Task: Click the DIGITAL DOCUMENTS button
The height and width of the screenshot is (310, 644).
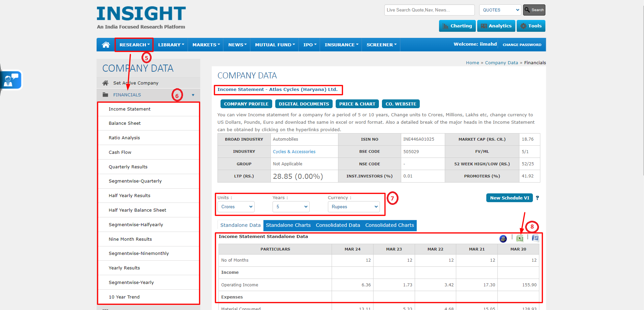Action: [304, 104]
